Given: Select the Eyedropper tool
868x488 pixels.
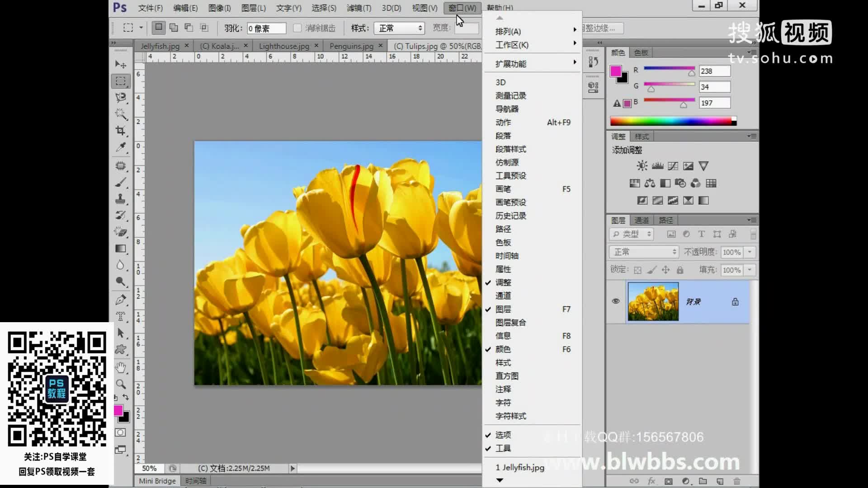Looking at the screenshot, I should click(120, 147).
